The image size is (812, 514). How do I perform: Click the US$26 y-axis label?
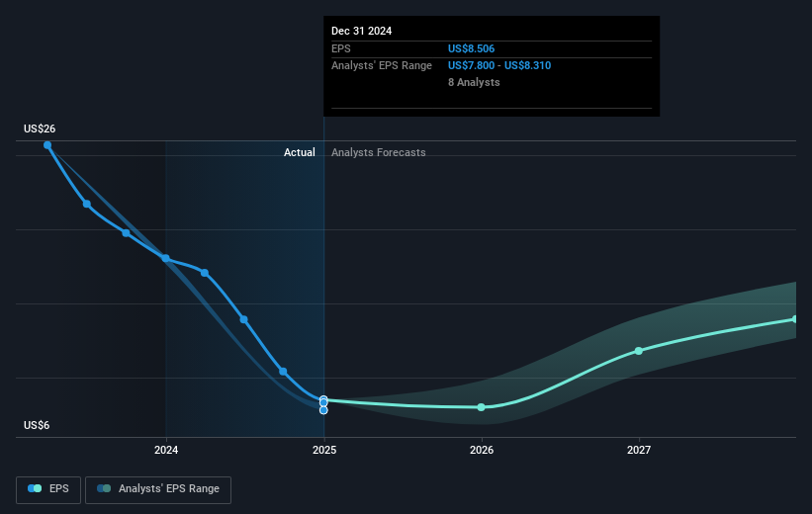click(40, 128)
